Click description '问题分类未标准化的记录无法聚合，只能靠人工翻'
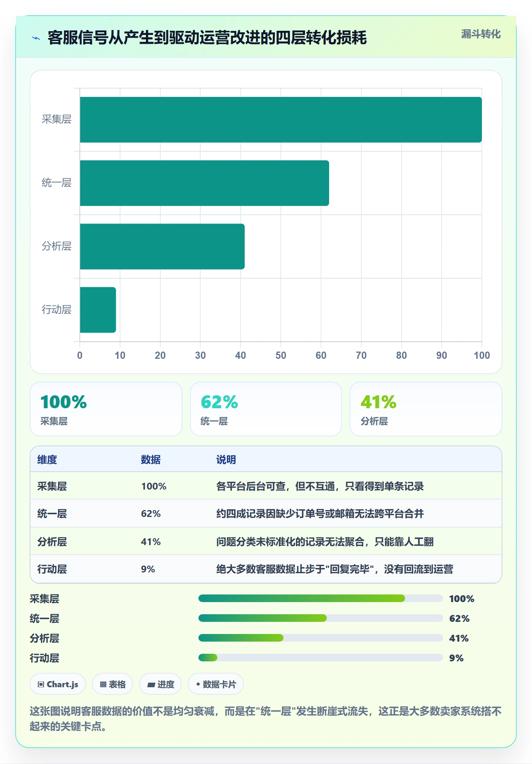Screen dimensions: 532x764 click(x=325, y=542)
